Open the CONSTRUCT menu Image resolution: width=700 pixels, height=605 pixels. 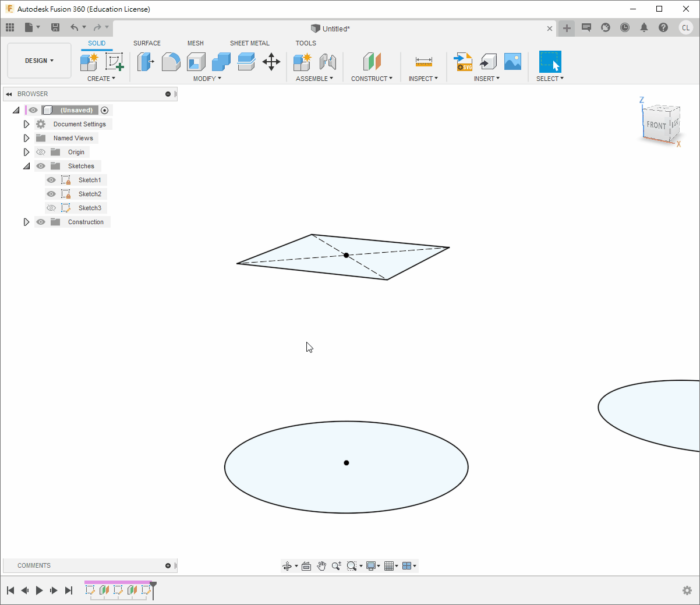pyautogui.click(x=372, y=79)
